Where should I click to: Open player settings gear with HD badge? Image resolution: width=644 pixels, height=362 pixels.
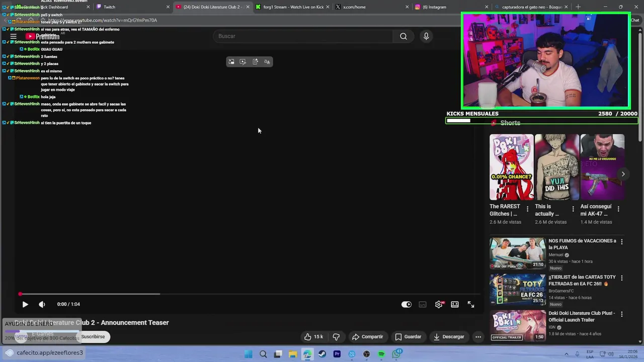coord(439,304)
